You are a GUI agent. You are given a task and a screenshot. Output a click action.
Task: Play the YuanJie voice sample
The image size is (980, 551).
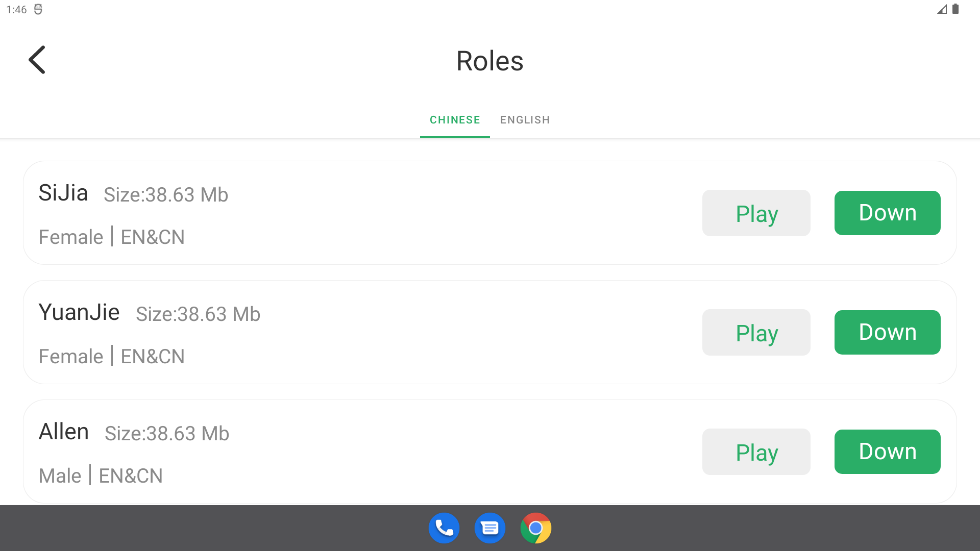tap(756, 333)
